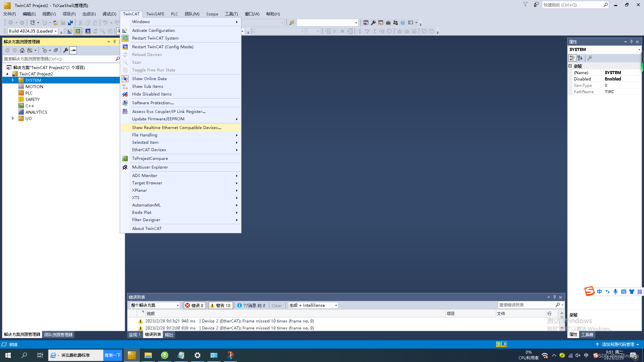The width and height of the screenshot is (644, 362).
Task: Click the Home icon in Solution Explorer toolbar
Action: coord(22,50)
